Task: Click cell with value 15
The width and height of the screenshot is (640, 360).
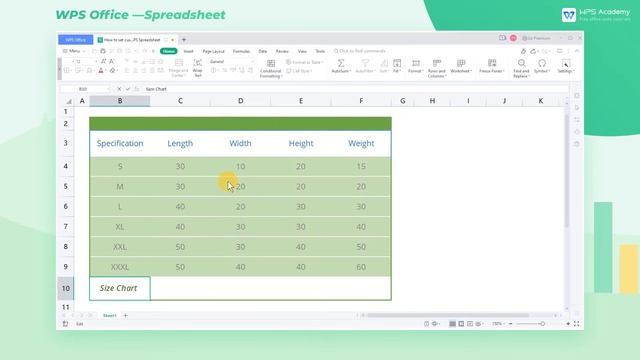Action: (361, 167)
